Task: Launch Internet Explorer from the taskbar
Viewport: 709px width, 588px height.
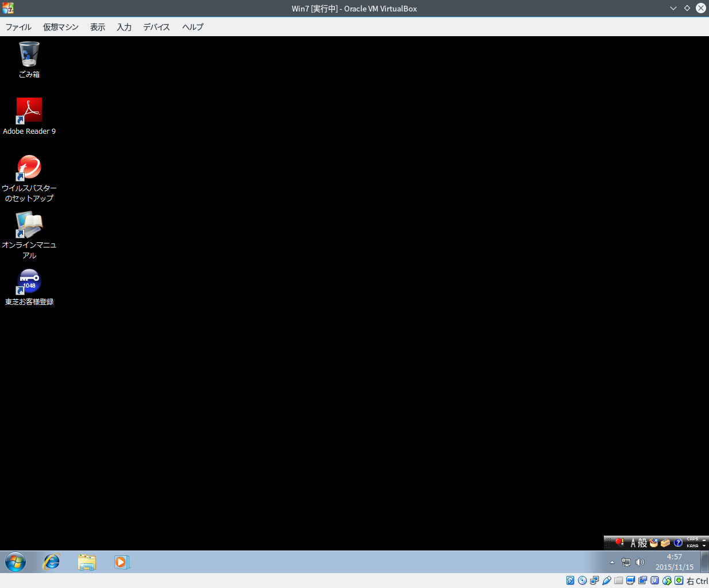Action: (x=52, y=562)
